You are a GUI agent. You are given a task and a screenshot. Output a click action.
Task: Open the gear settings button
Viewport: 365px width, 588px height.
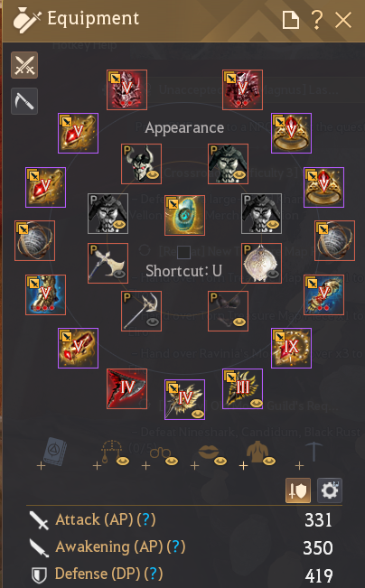[x=330, y=490]
